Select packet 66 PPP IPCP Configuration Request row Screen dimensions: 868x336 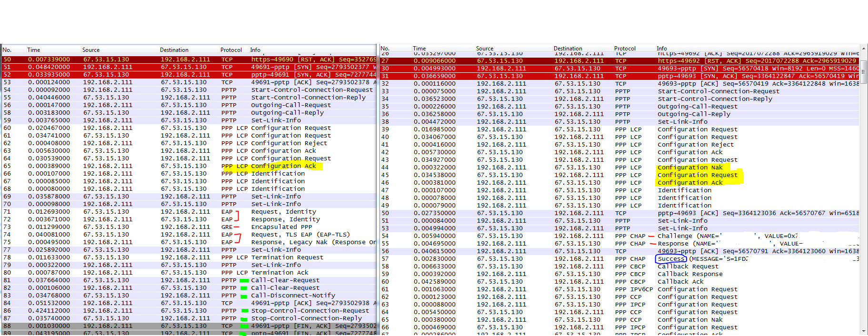point(619,327)
